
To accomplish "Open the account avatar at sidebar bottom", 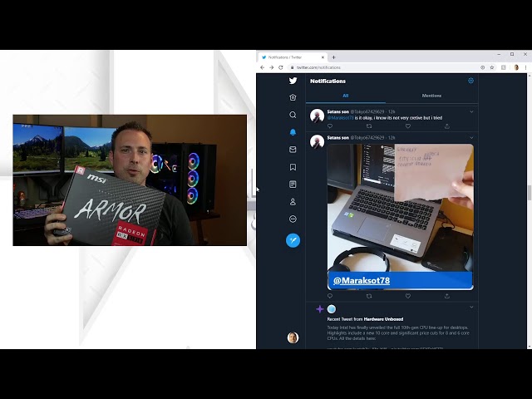I will click(293, 337).
